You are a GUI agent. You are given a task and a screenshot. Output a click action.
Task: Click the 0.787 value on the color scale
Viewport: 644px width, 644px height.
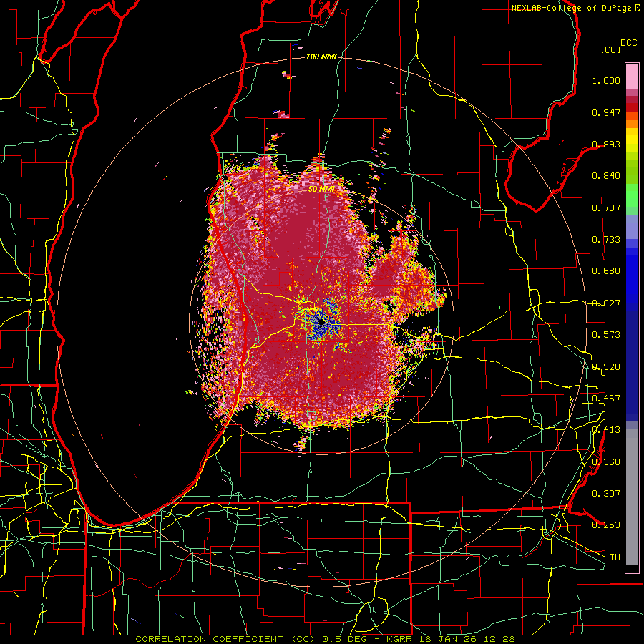606,208
